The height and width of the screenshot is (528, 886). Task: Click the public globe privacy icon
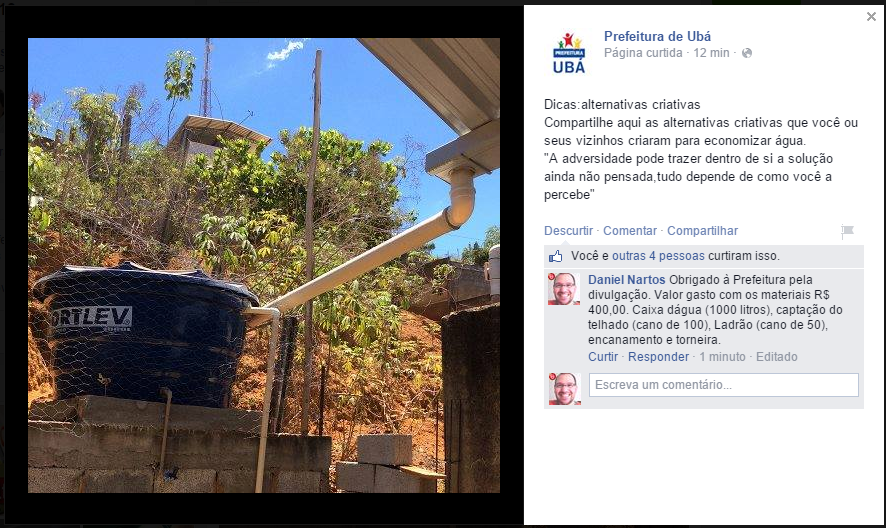[746, 53]
